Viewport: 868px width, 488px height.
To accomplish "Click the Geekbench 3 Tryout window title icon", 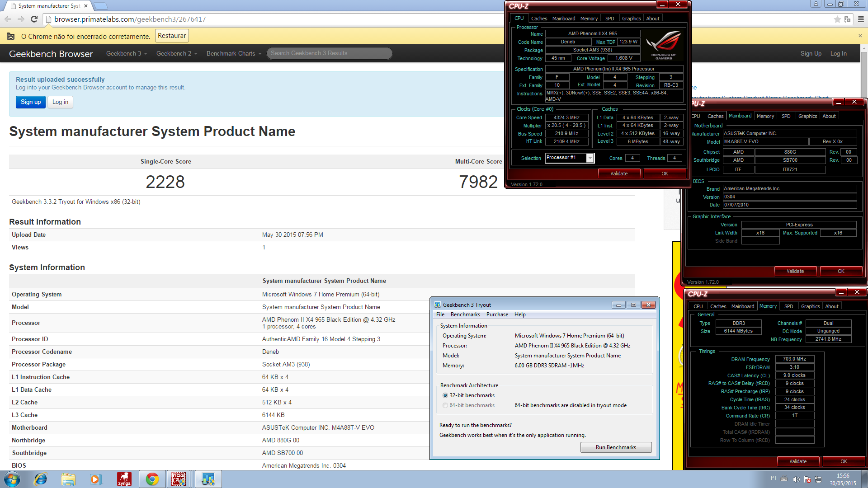I will (x=438, y=305).
